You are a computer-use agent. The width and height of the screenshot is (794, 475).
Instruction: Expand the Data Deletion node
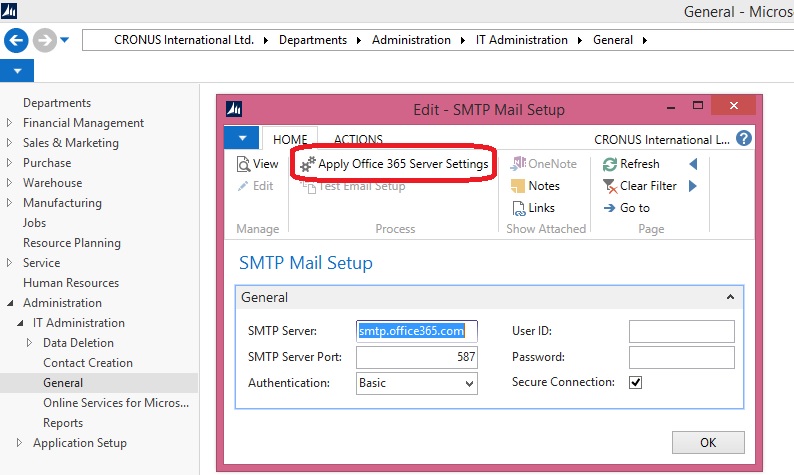tap(29, 343)
